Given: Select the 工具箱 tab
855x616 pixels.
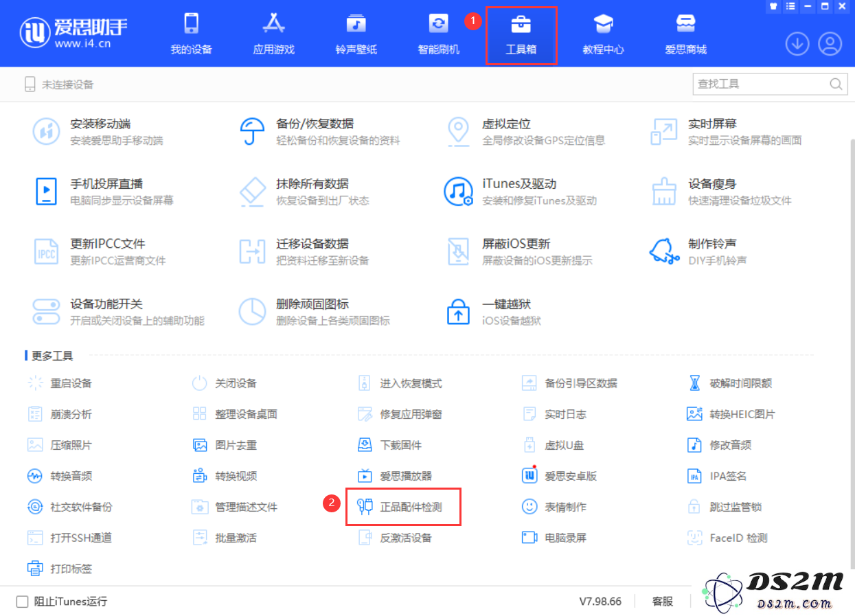Looking at the screenshot, I should pyautogui.click(x=521, y=34).
